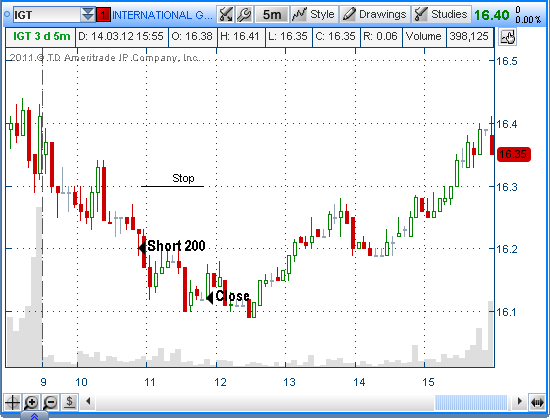This screenshot has height=420, width=550.
Task: Click the R: 0.06 range value
Action: 380,36
